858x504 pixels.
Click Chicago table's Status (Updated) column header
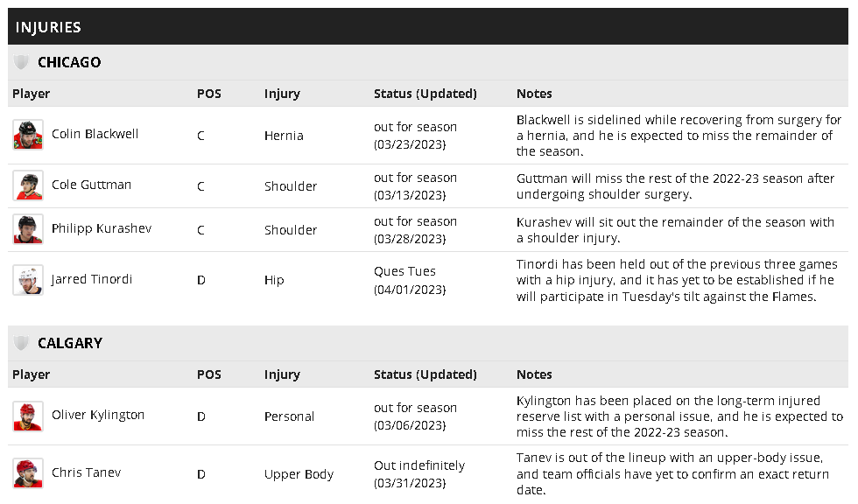point(425,94)
